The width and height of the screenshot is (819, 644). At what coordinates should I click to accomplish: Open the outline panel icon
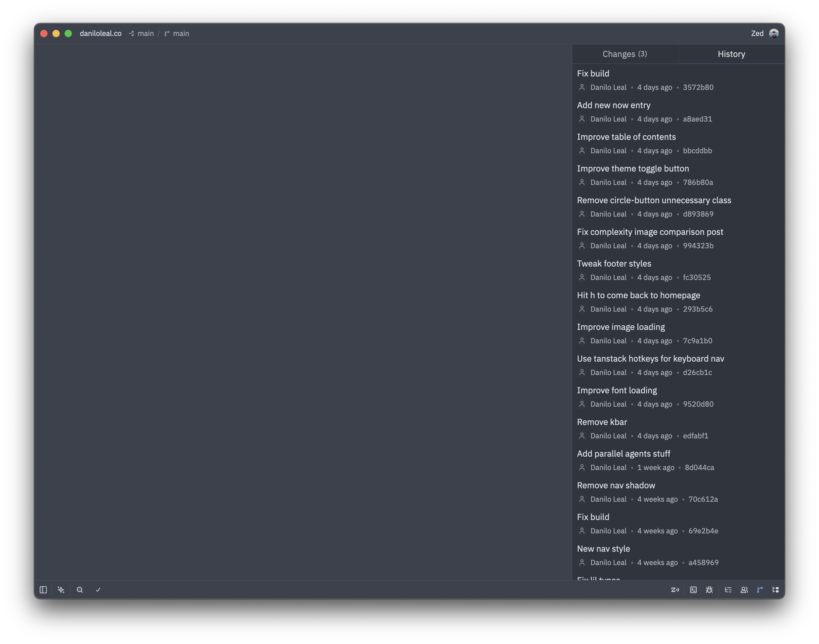(x=728, y=590)
